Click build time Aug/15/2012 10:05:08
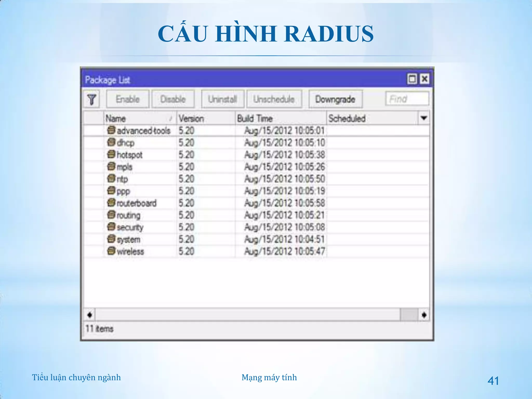Screen dimensions: 532x399 [284, 227]
